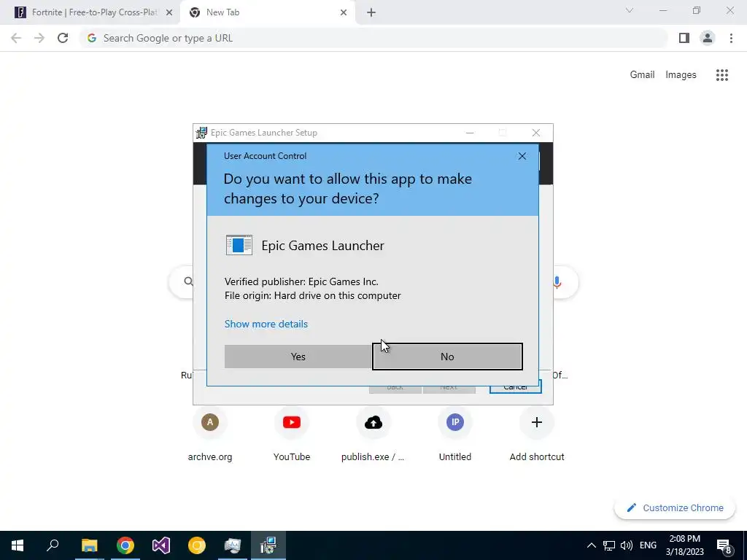
Task: Switch to the New Tab tab
Action: click(x=267, y=12)
